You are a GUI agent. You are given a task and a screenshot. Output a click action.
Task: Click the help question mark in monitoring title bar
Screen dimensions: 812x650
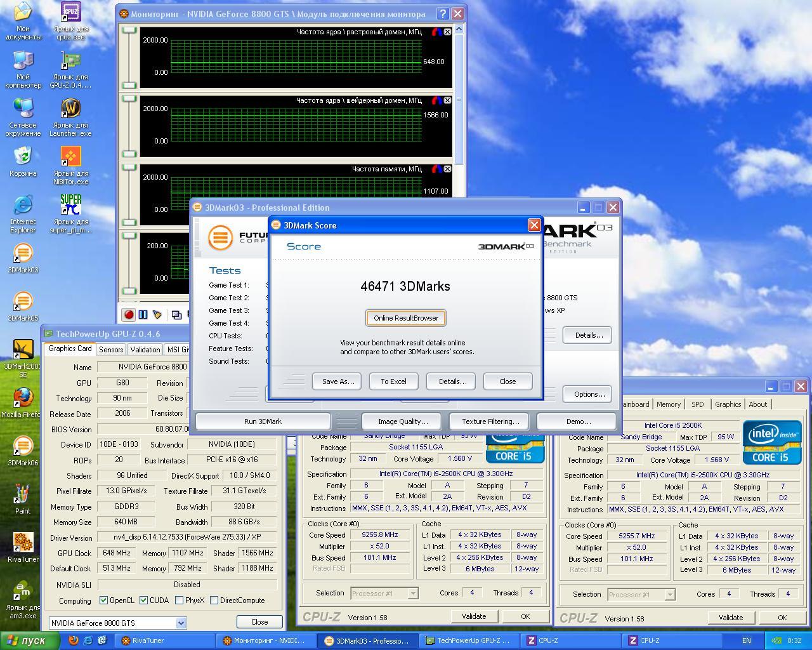click(x=443, y=13)
